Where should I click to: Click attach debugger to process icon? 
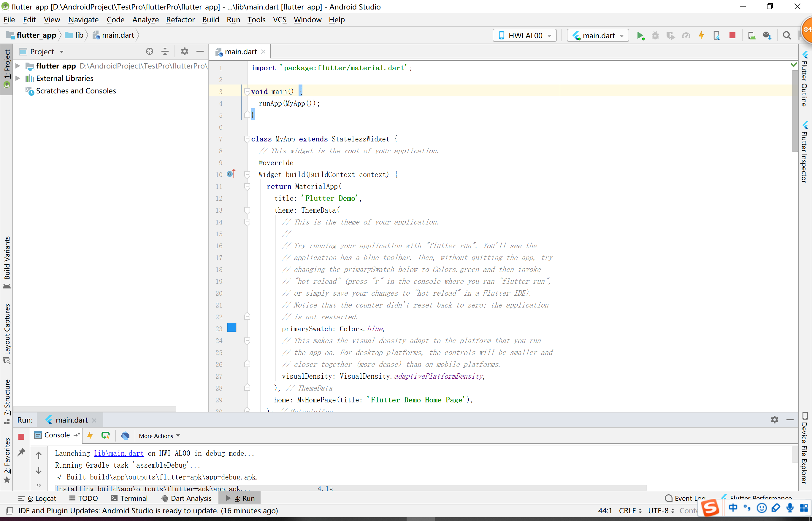click(x=716, y=36)
